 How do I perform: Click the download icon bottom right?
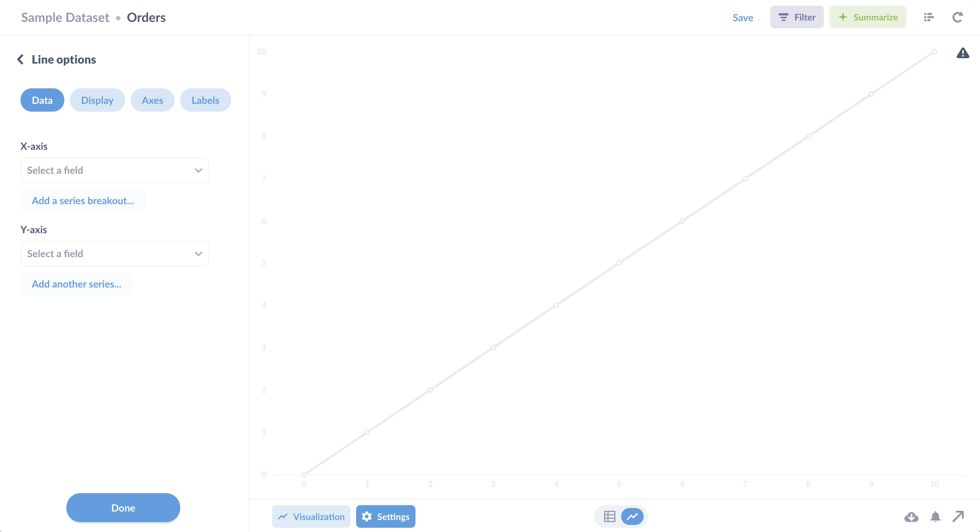911,516
